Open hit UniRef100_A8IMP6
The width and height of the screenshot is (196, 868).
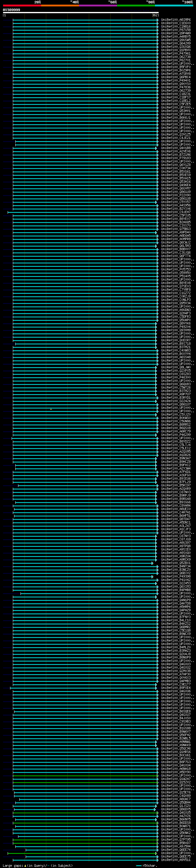click(175, 20)
